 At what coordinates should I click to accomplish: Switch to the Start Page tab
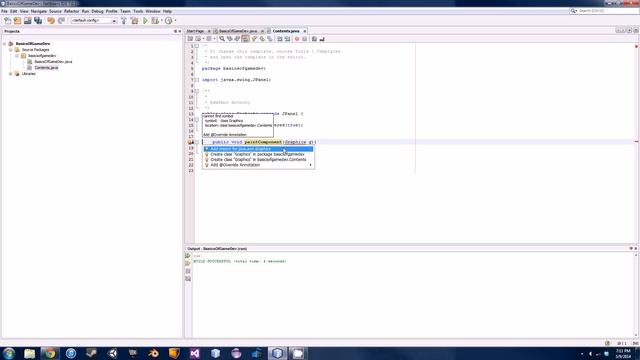point(195,31)
